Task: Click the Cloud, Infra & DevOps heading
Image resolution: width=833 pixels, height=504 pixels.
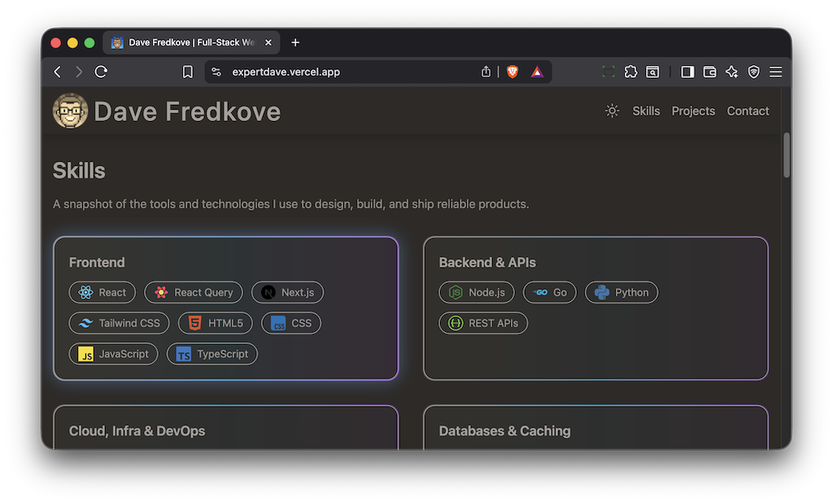Action: (137, 431)
